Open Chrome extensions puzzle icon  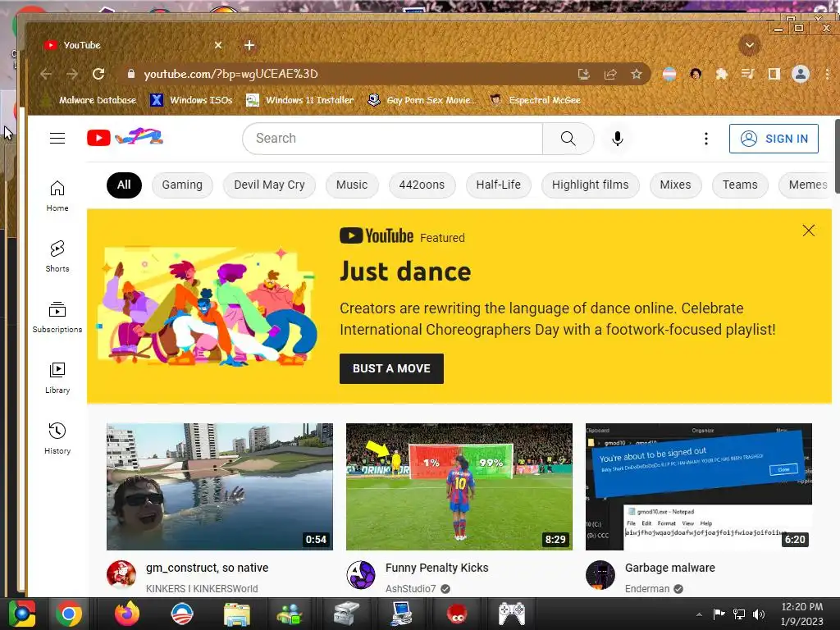[722, 74]
